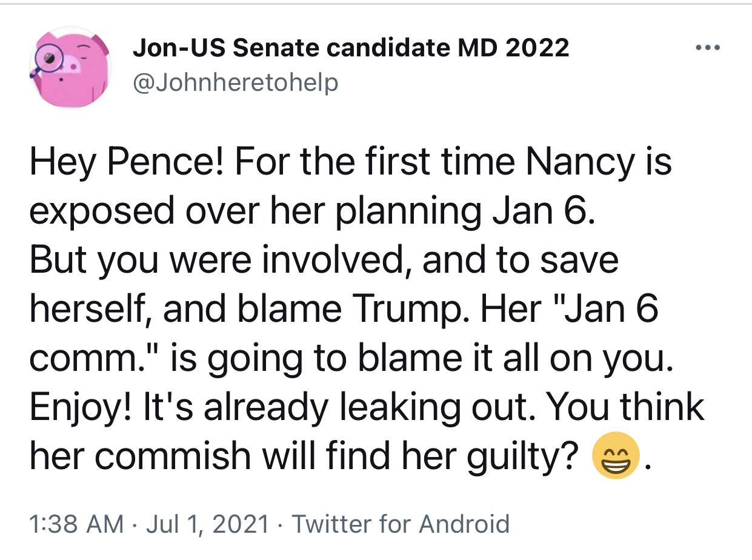
Task: Click the 1:38 AM timestamp
Action: (x=77, y=523)
